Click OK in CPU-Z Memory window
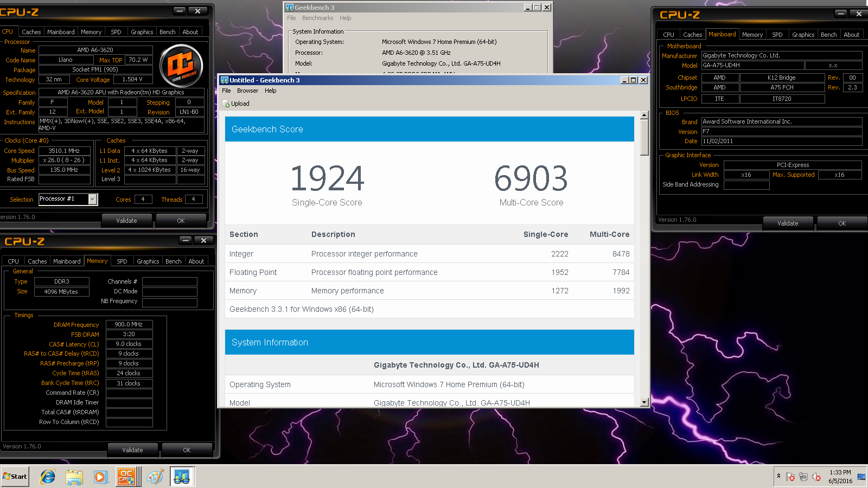The image size is (868, 488). click(187, 450)
